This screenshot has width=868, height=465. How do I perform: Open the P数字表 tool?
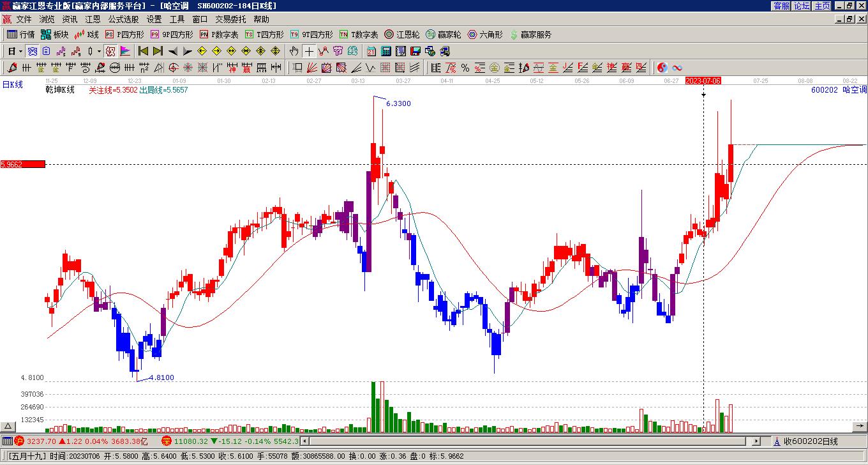tap(219, 34)
